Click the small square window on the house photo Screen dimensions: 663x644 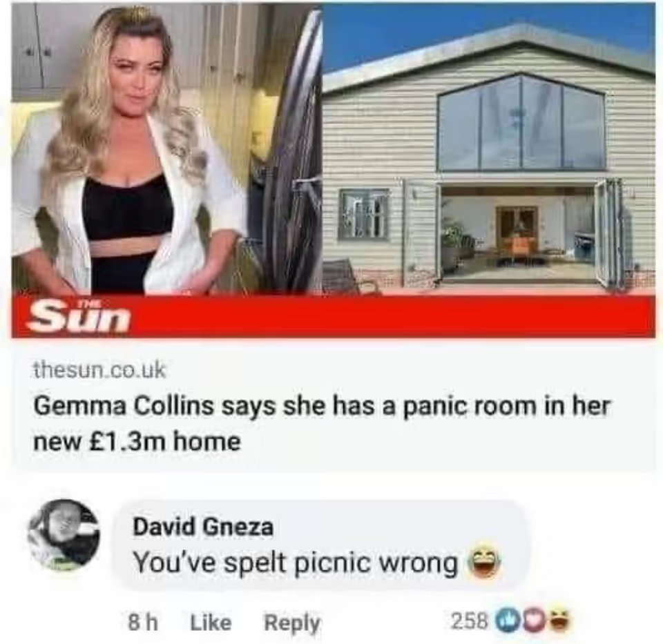click(x=364, y=214)
